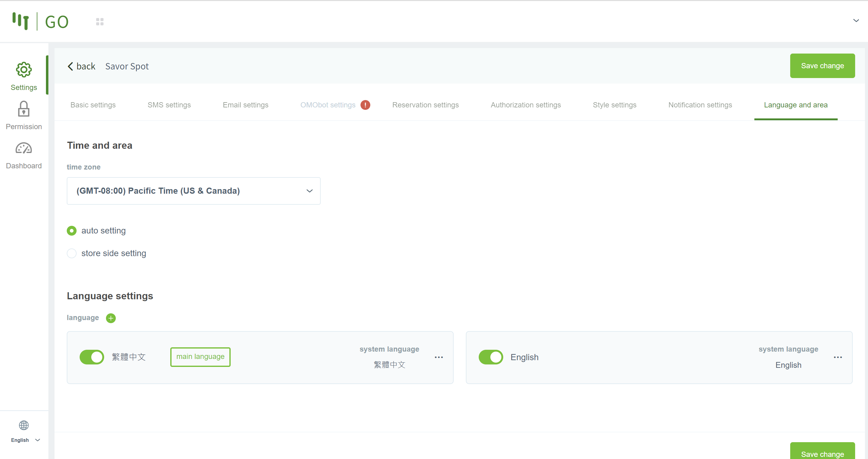Click the apps grid icon in header

(100, 22)
